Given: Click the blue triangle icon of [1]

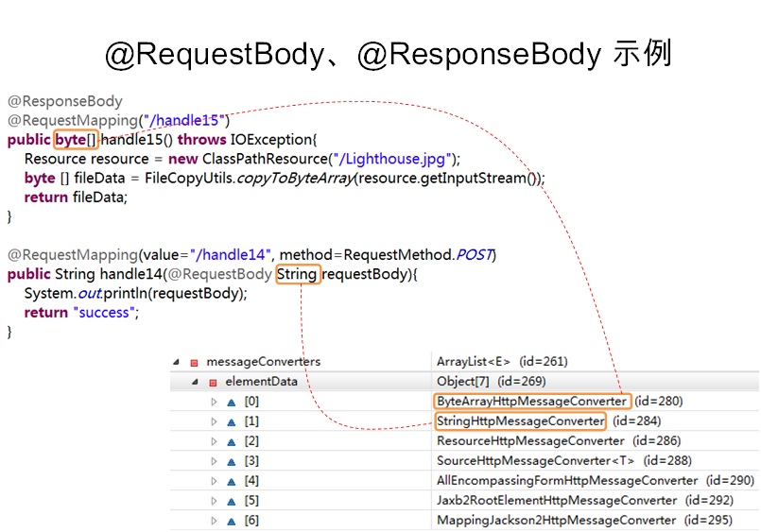Looking at the screenshot, I should point(232,422).
